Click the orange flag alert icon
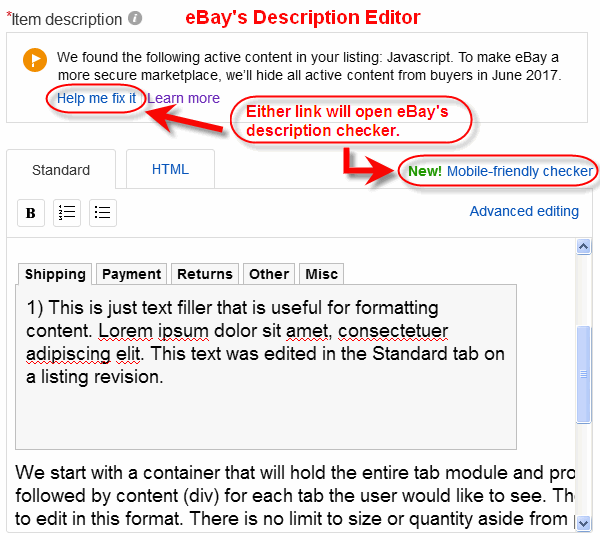Image resolution: width=600 pixels, height=540 pixels. tap(35, 60)
